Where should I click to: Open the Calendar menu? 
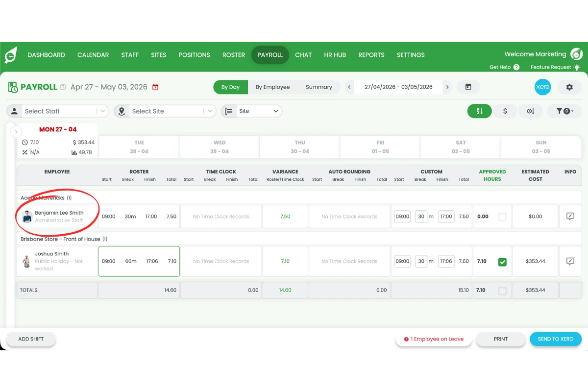(93, 55)
